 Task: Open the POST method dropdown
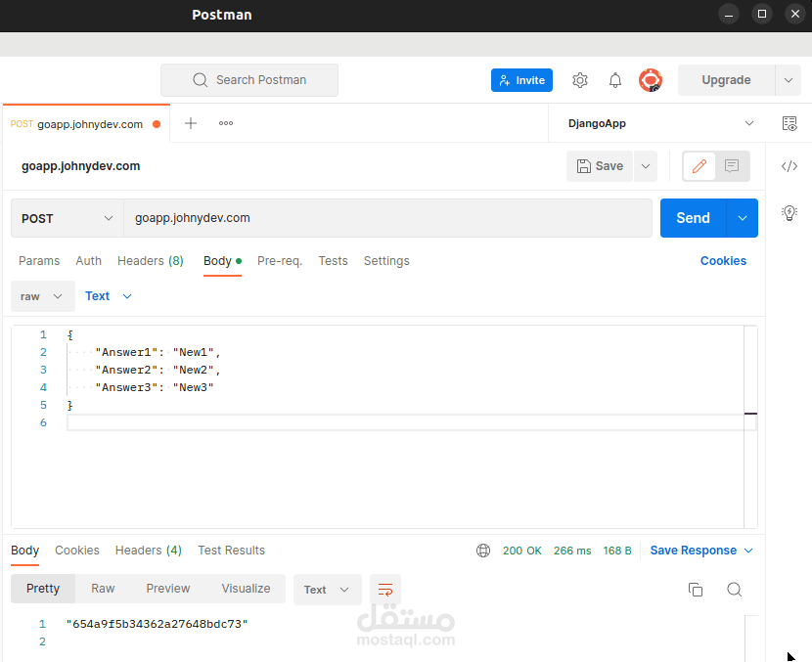[68, 218]
